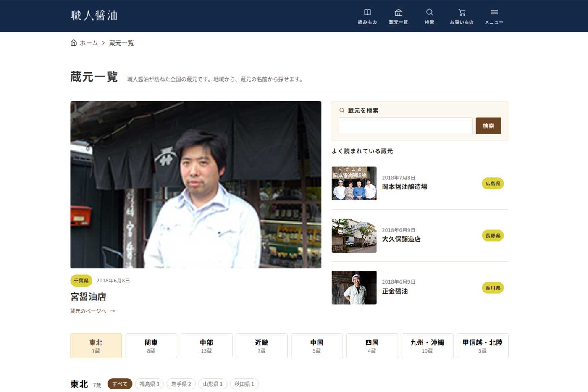Viewport: 588px width, 392px height.
Task: Open the 蔵元一覧 storehouse icon
Action: (x=398, y=12)
